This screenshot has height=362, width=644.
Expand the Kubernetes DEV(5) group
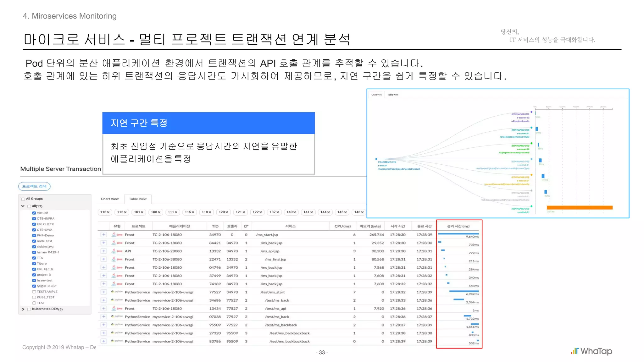tap(23, 309)
